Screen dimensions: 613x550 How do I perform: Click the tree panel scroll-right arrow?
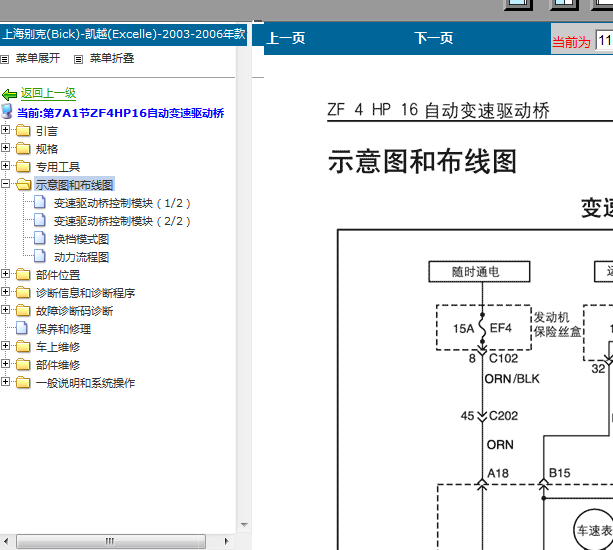(x=226, y=541)
